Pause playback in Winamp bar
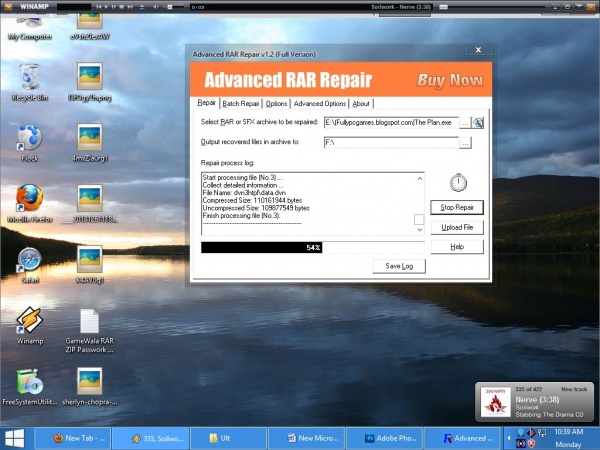The height and width of the screenshot is (450, 600). click(x=114, y=7)
